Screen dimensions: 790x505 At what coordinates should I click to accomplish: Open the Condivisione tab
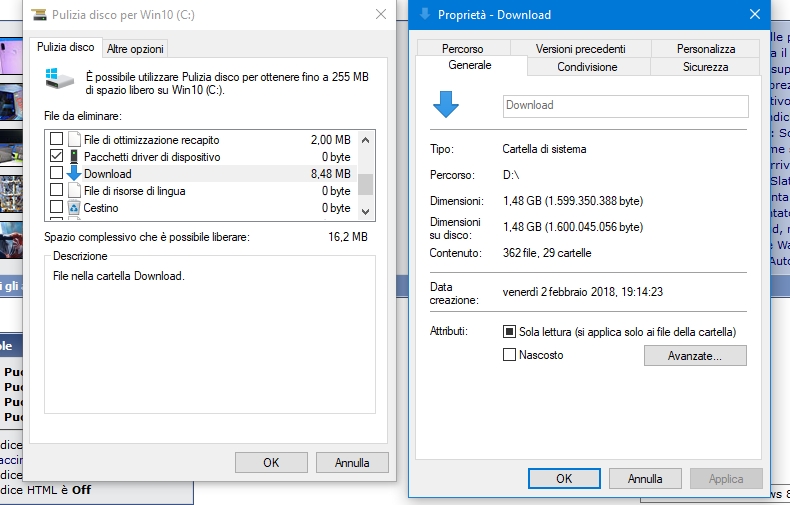pyautogui.click(x=587, y=67)
